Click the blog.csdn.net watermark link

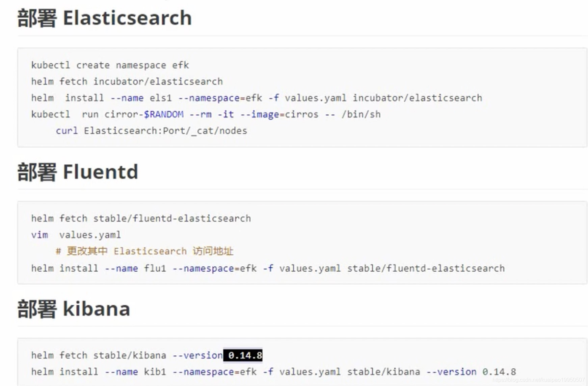pos(538,380)
